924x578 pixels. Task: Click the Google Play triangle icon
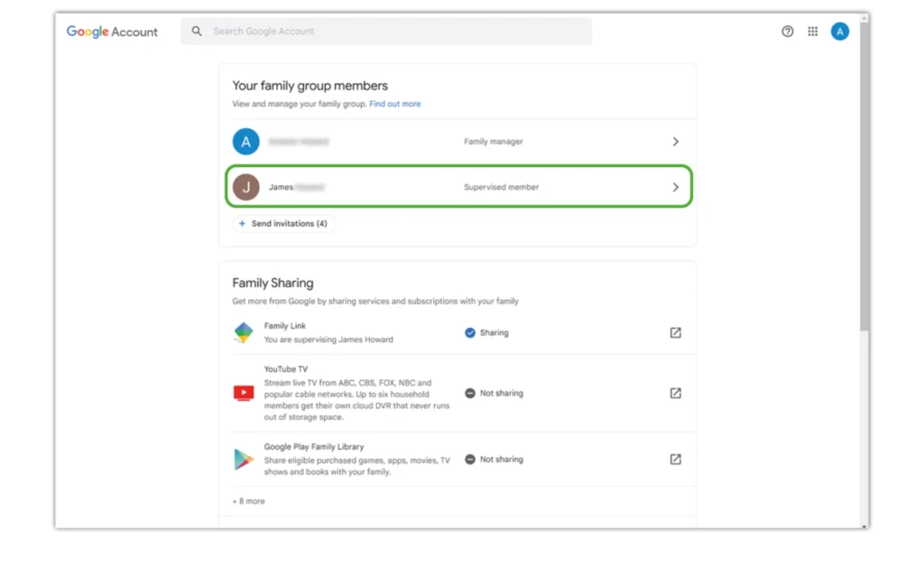pos(244,459)
